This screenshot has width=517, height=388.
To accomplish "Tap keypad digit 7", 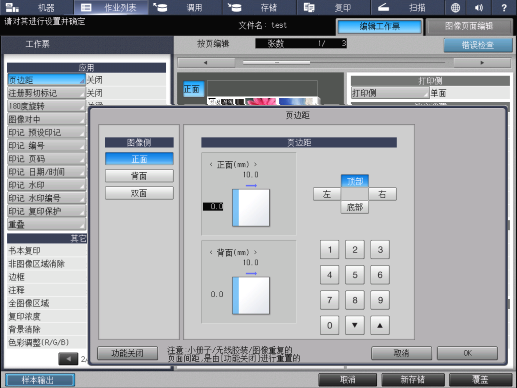I will pos(330,300).
